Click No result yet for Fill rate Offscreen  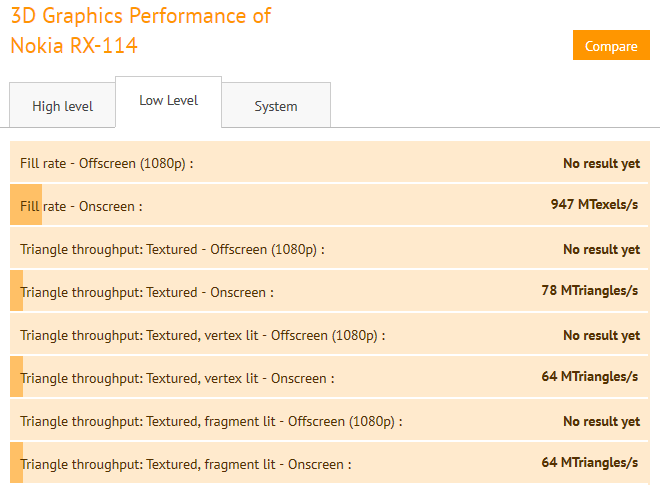(x=601, y=164)
